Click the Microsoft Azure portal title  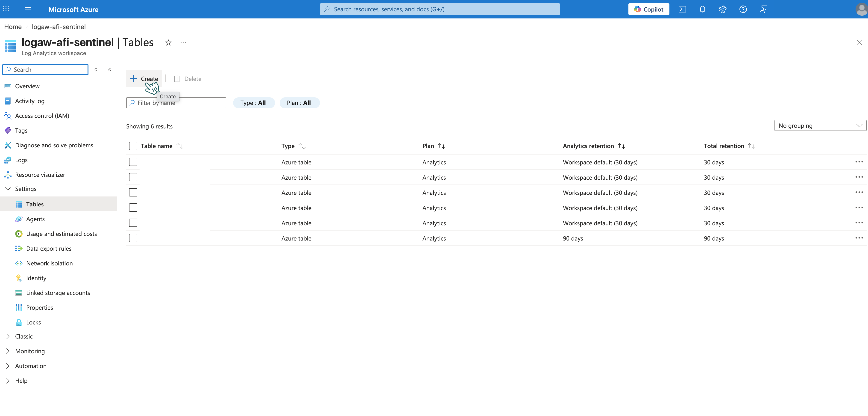(73, 9)
